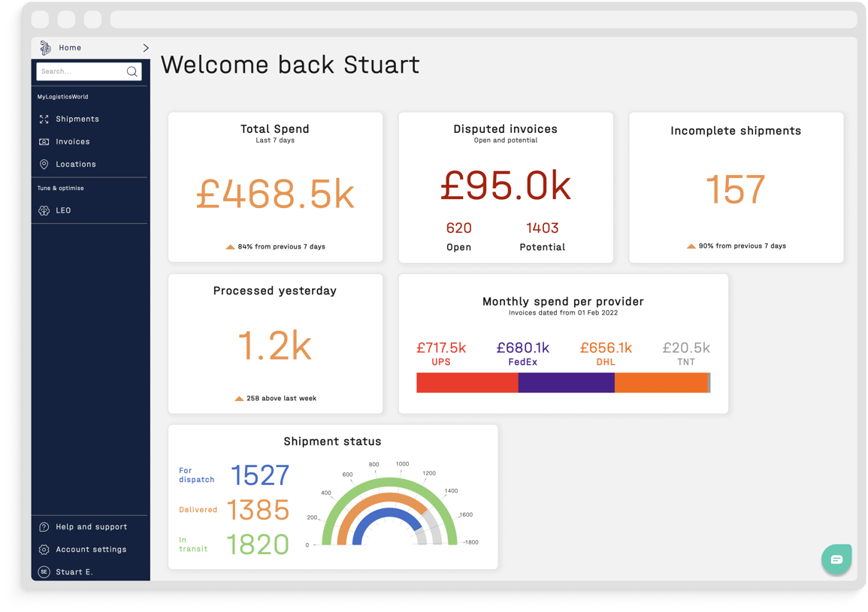The height and width of the screenshot is (612, 868).
Task: Click the search magnifier icon
Action: pyautogui.click(x=132, y=71)
